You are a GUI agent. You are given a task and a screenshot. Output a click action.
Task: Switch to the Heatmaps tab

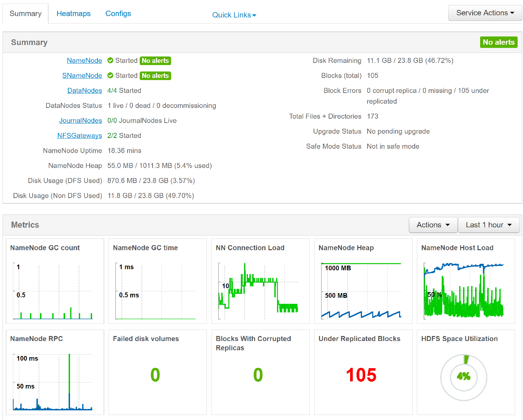(x=74, y=13)
